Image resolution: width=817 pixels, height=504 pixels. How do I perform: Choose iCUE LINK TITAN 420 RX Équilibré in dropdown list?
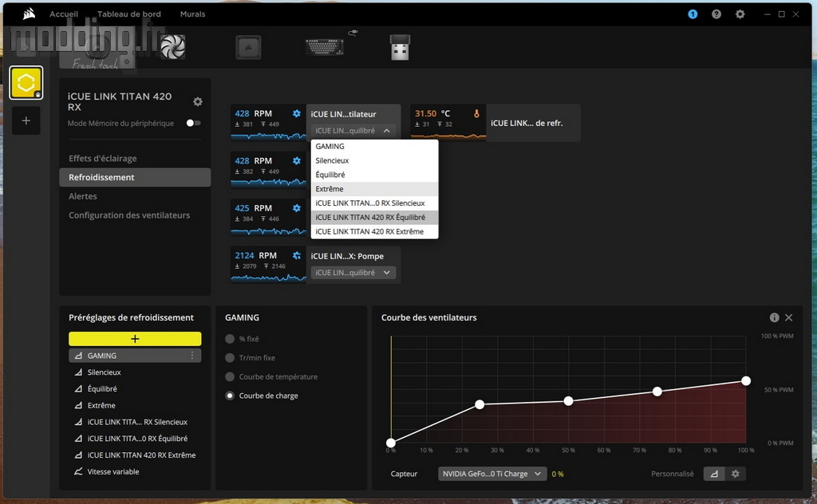[375, 217]
